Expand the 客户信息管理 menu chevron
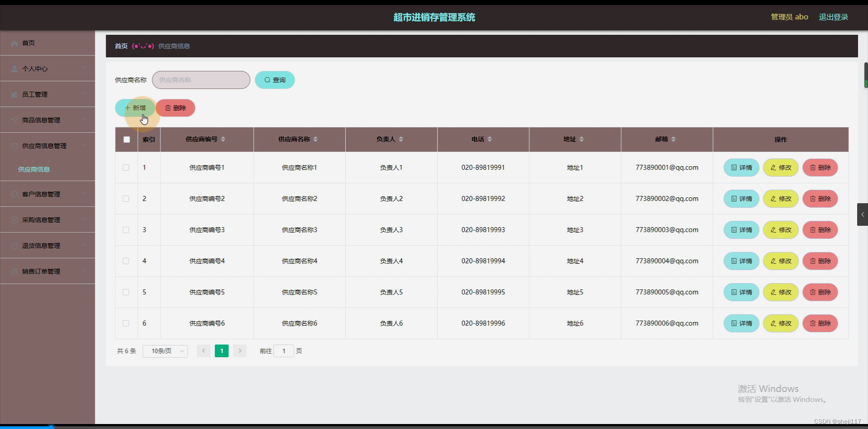Screen dimensions: 868x429 [x=84, y=194]
